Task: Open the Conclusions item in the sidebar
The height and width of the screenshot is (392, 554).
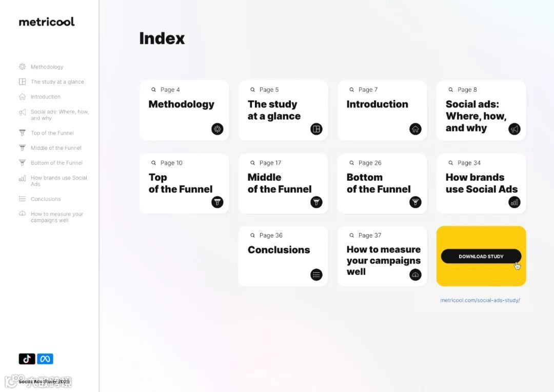Action: [46, 199]
